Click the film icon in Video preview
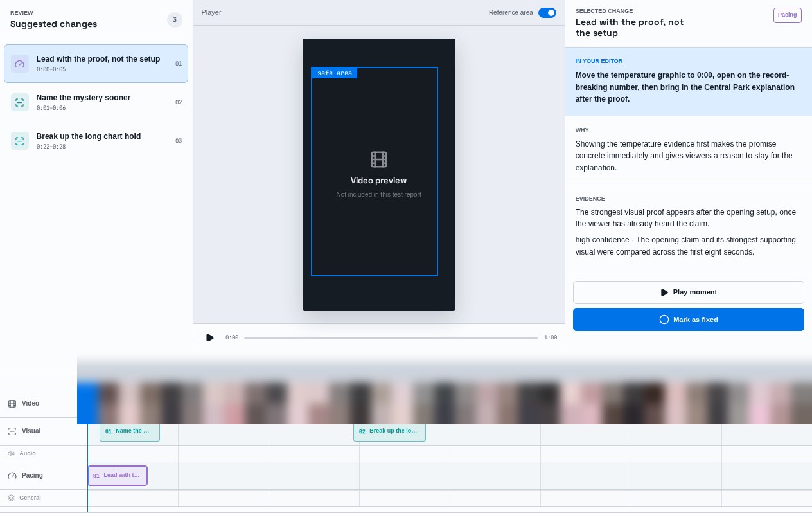This screenshot has width=812, height=513. tap(379, 159)
